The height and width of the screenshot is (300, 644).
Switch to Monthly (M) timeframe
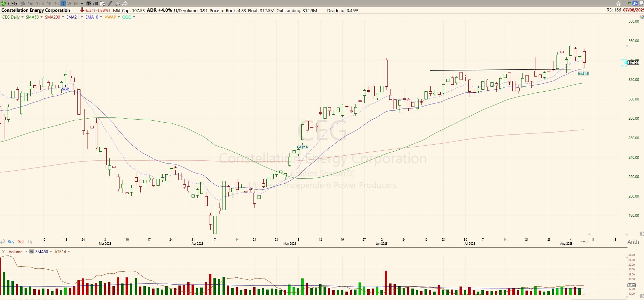[x=76, y=4]
